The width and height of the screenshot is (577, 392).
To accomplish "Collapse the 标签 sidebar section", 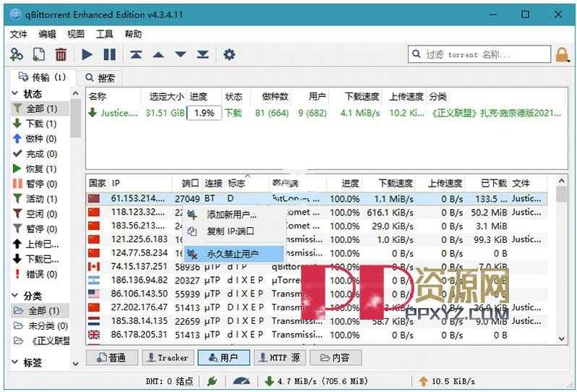I will (15, 362).
